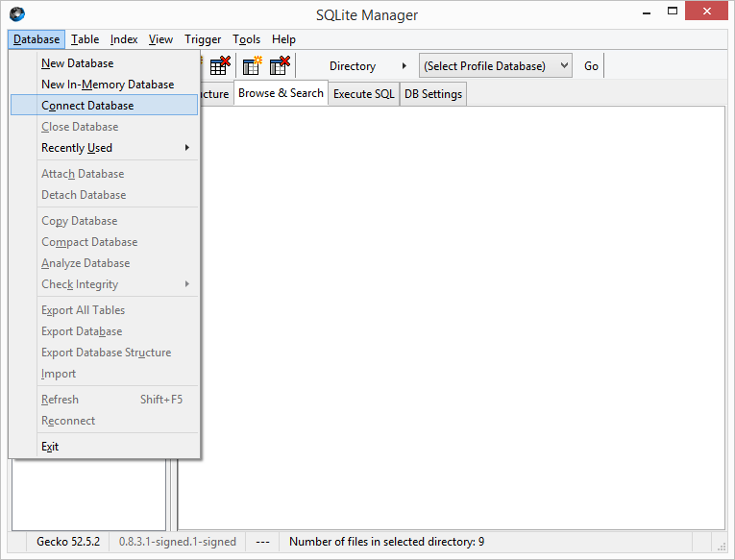This screenshot has height=560, width=735.
Task: Switch to the Execute SQL tab
Action: (x=363, y=94)
